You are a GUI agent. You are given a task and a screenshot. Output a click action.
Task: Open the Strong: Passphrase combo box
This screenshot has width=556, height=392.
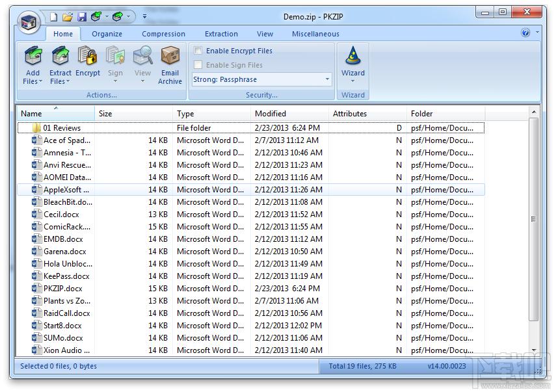tap(261, 79)
